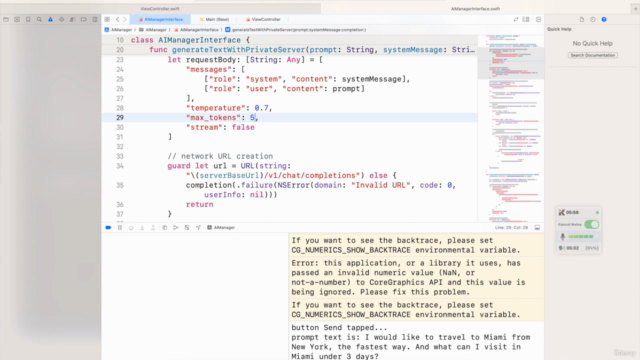Open the related items grid menu
This screenshot has width=640, height=360.
click(107, 19)
